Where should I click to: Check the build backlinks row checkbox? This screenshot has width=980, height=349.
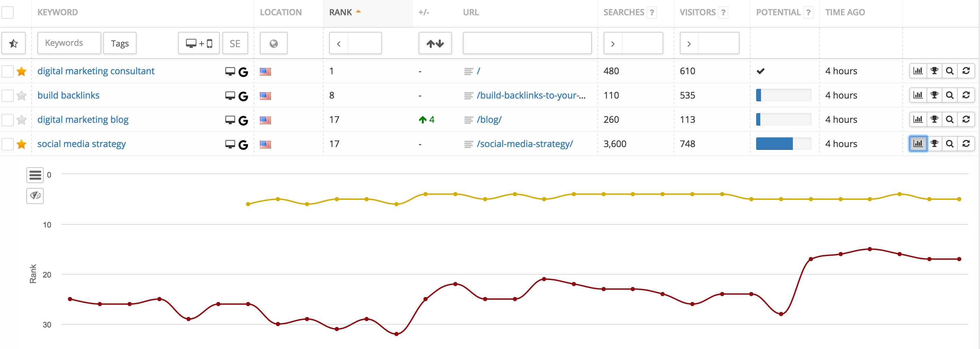point(8,96)
